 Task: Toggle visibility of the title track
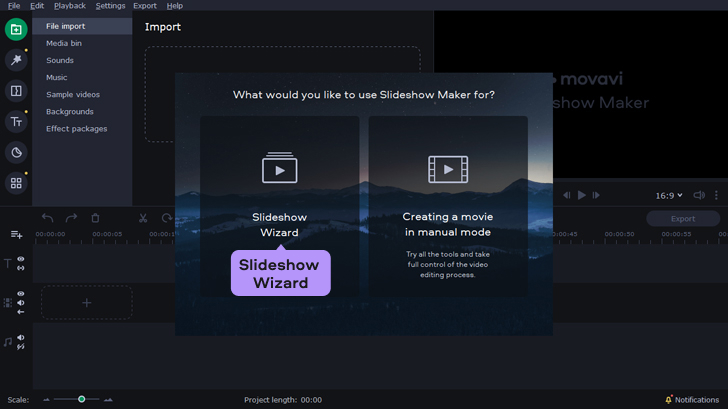point(21,259)
